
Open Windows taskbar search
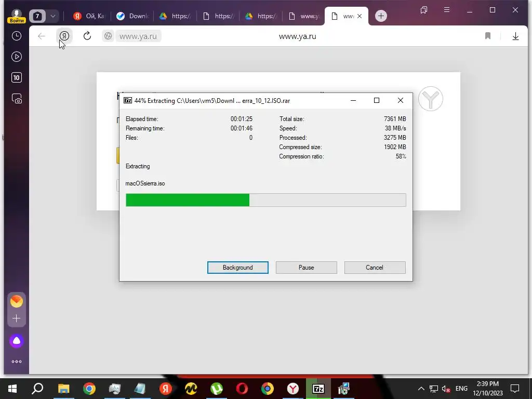[x=37, y=389]
